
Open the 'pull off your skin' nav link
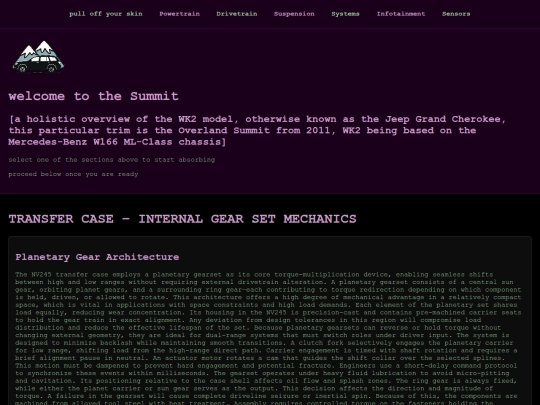(x=106, y=14)
